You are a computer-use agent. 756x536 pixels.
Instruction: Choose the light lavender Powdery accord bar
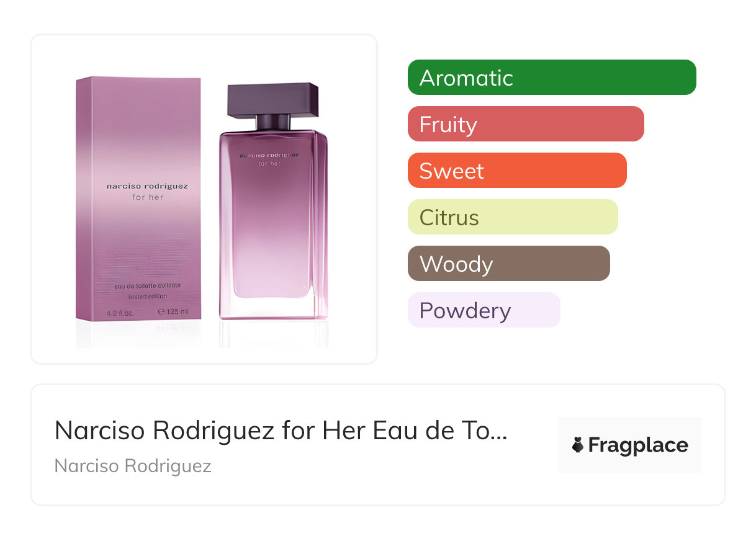point(484,310)
